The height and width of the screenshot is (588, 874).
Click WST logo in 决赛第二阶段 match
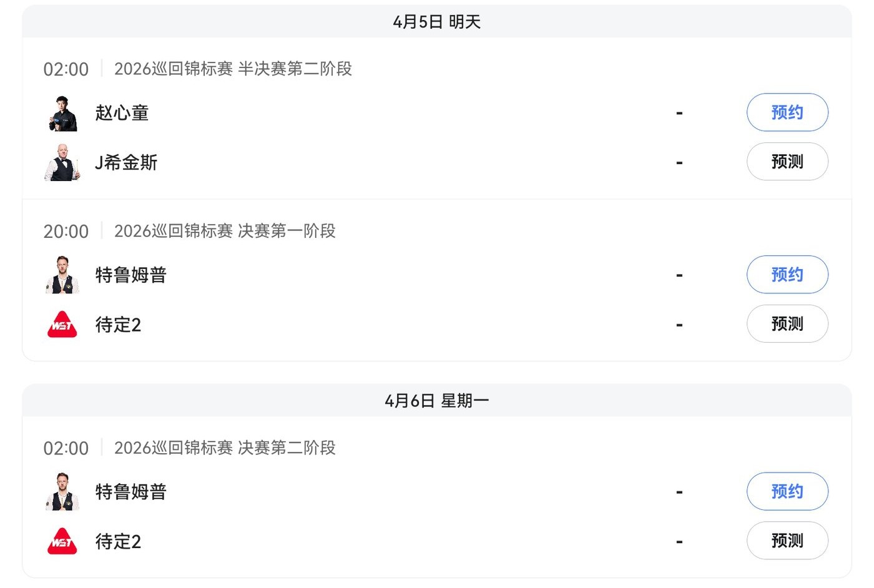pos(62,541)
